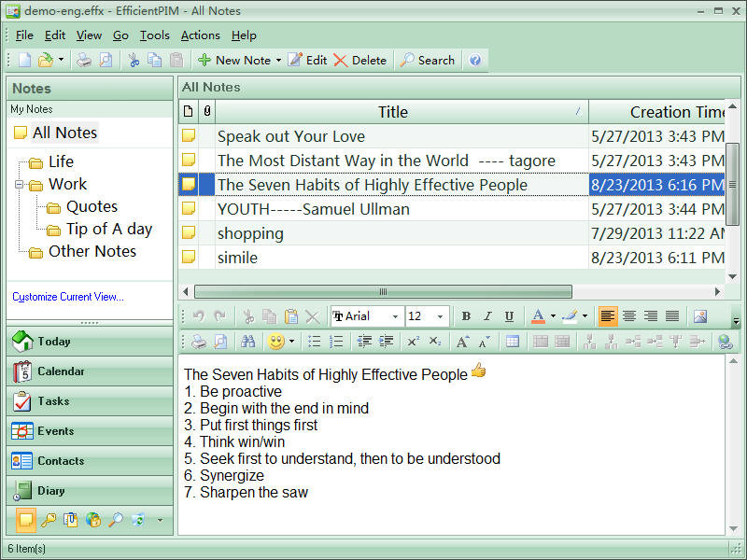The image size is (747, 560).
Task: Select the All Notes item in the sidebar
Action: click(64, 133)
